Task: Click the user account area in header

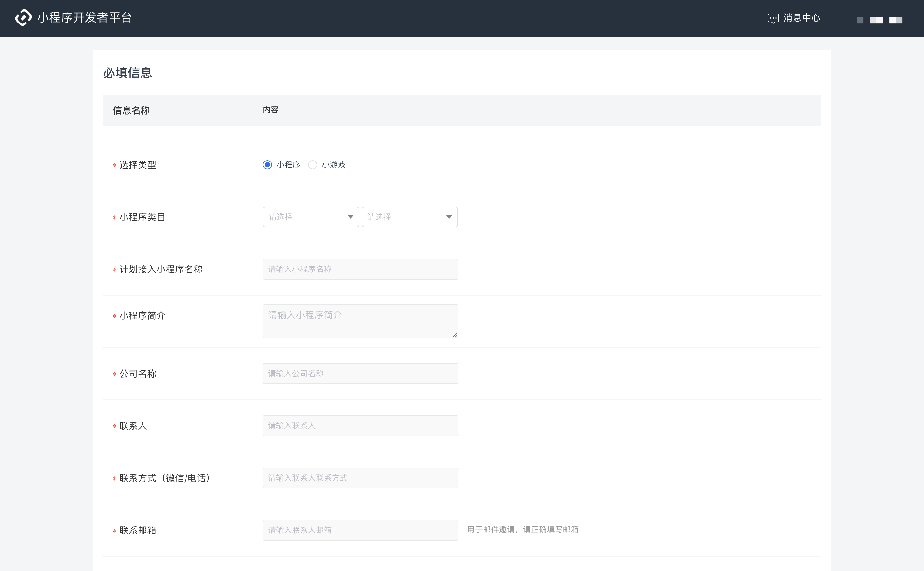Action: pyautogui.click(x=879, y=20)
